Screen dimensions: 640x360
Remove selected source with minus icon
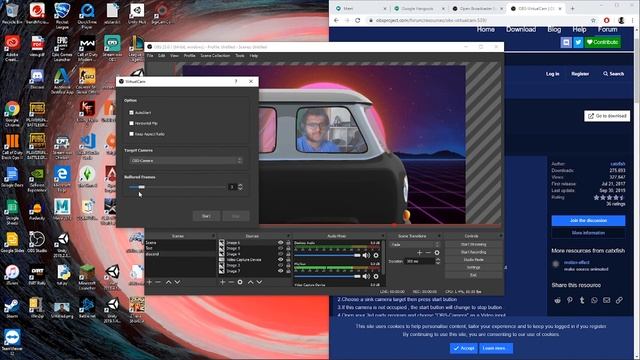(231, 282)
